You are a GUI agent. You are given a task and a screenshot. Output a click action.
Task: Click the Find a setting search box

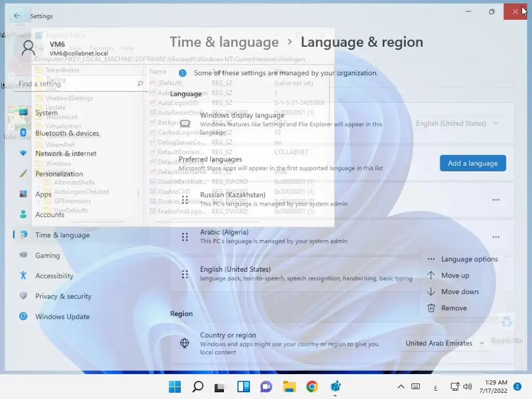click(x=81, y=84)
